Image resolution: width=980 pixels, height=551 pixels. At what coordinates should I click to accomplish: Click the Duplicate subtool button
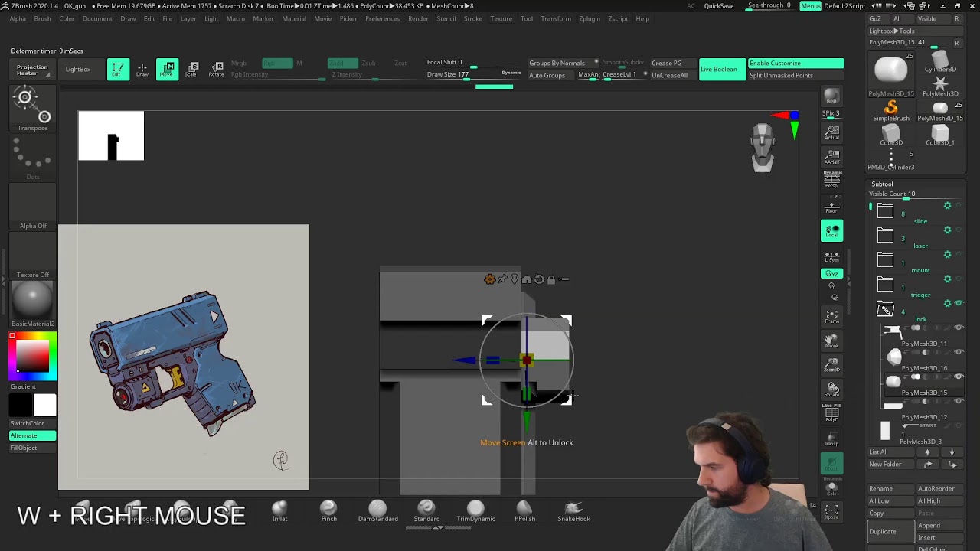point(891,531)
